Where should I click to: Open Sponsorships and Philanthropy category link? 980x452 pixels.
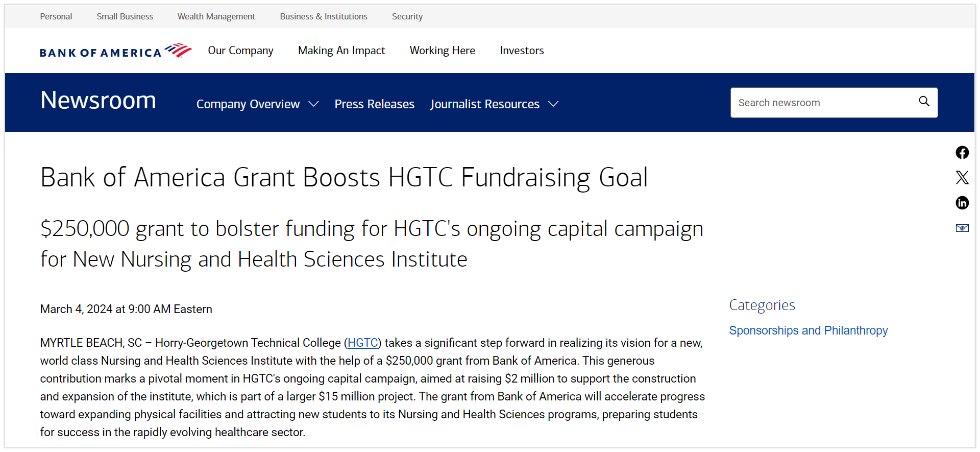[808, 330]
